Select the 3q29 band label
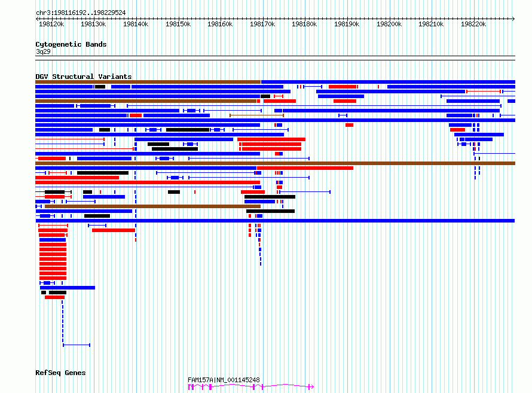This screenshot has width=532, height=393. coord(43,51)
